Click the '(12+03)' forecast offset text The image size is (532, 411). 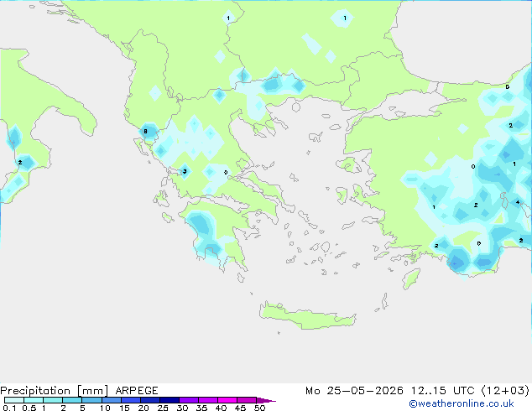click(x=505, y=391)
